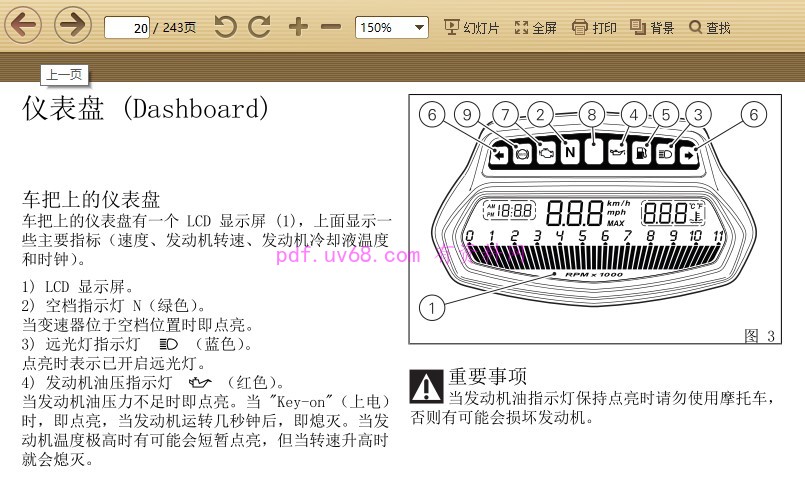Click callout number 1 in the diagram
This screenshot has height=504, width=805.
(431, 307)
